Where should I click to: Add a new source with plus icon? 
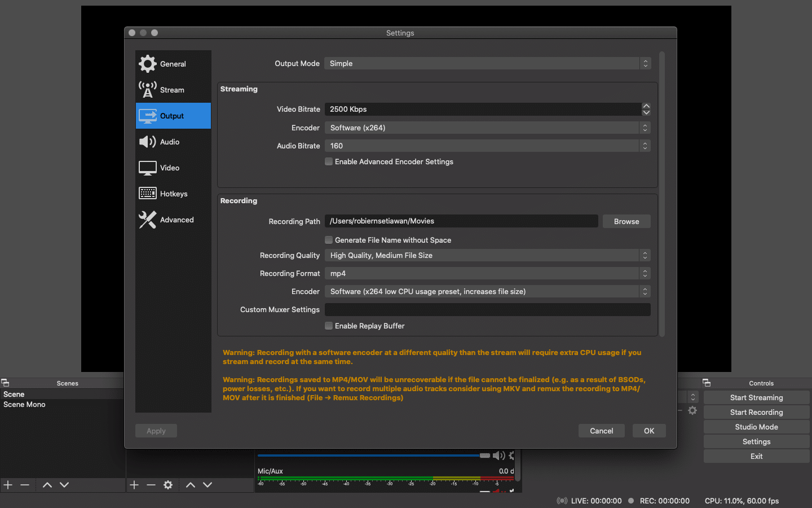pos(134,485)
